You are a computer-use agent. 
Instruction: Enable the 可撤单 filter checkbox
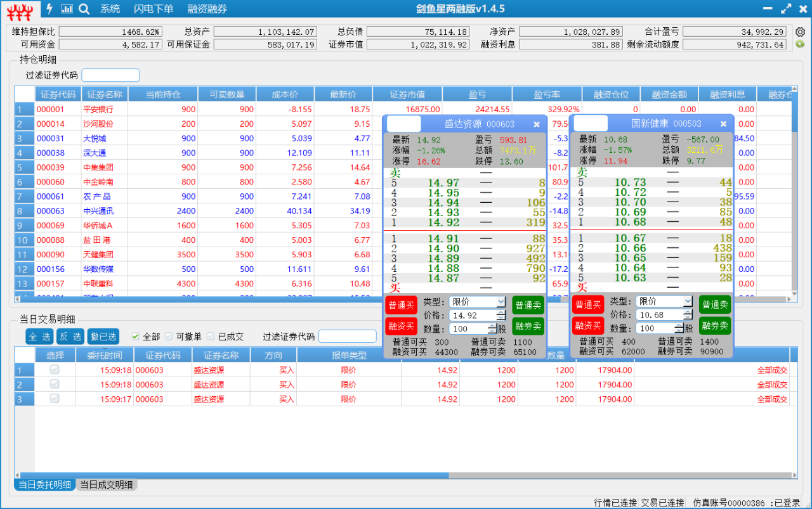coord(169,337)
